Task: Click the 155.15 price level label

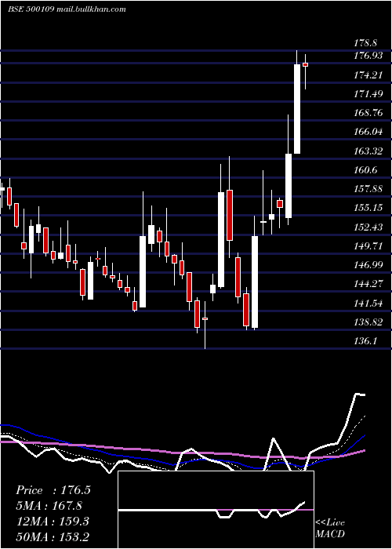Action: (368, 208)
